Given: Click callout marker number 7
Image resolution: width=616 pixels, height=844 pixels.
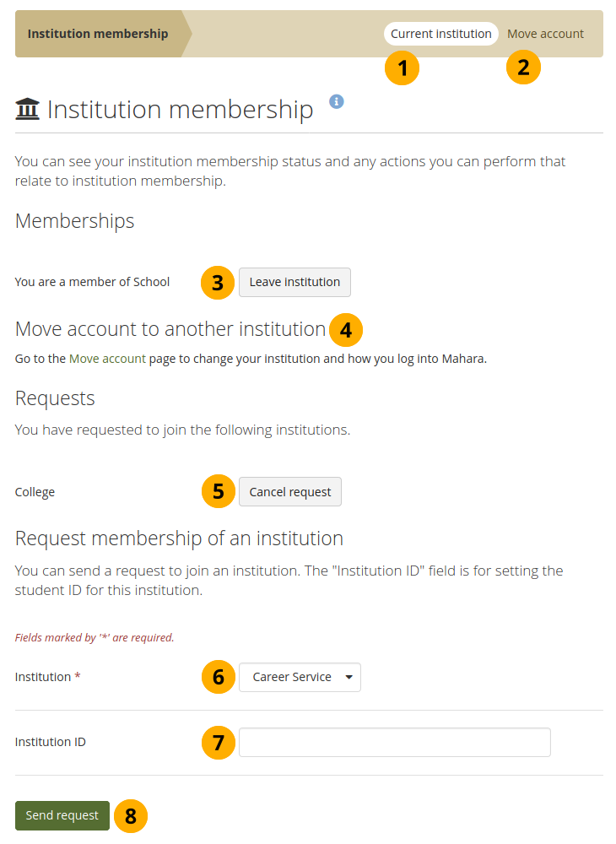Looking at the screenshot, I should pyautogui.click(x=218, y=744).
